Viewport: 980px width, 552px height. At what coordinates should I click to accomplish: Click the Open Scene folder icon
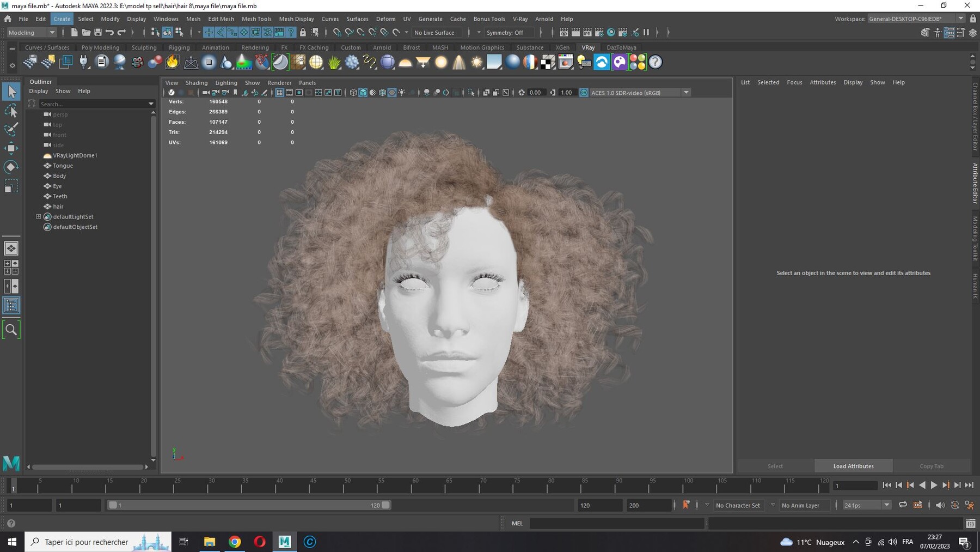point(86,33)
